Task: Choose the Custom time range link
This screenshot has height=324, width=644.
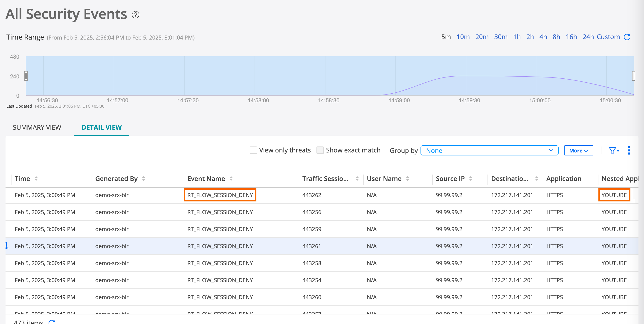Action: [x=608, y=37]
